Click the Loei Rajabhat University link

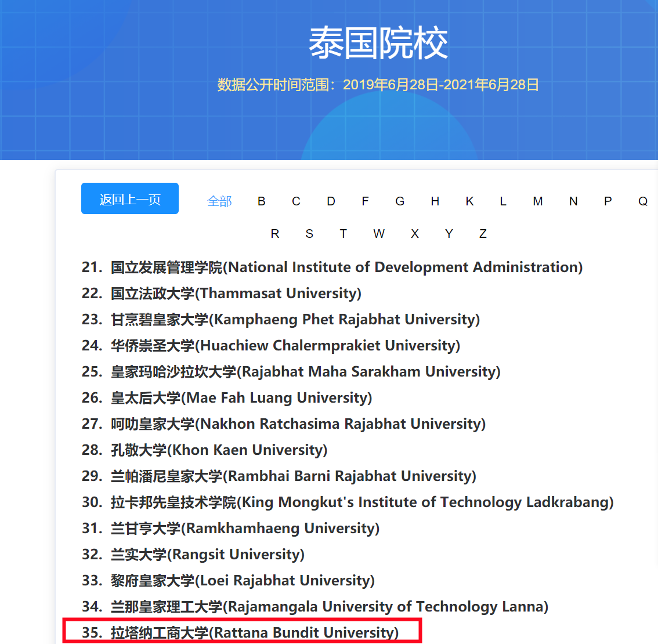243,581
